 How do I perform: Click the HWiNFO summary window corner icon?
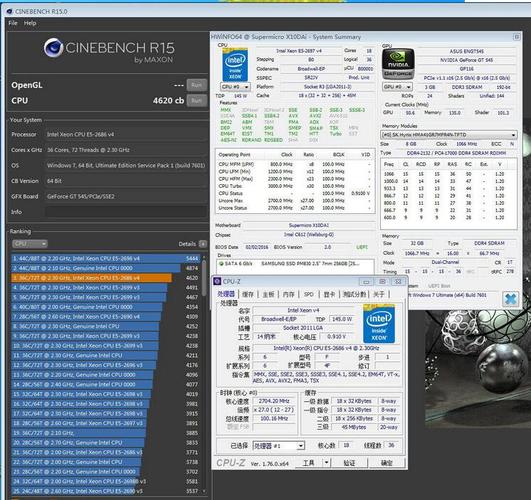[x=516, y=37]
